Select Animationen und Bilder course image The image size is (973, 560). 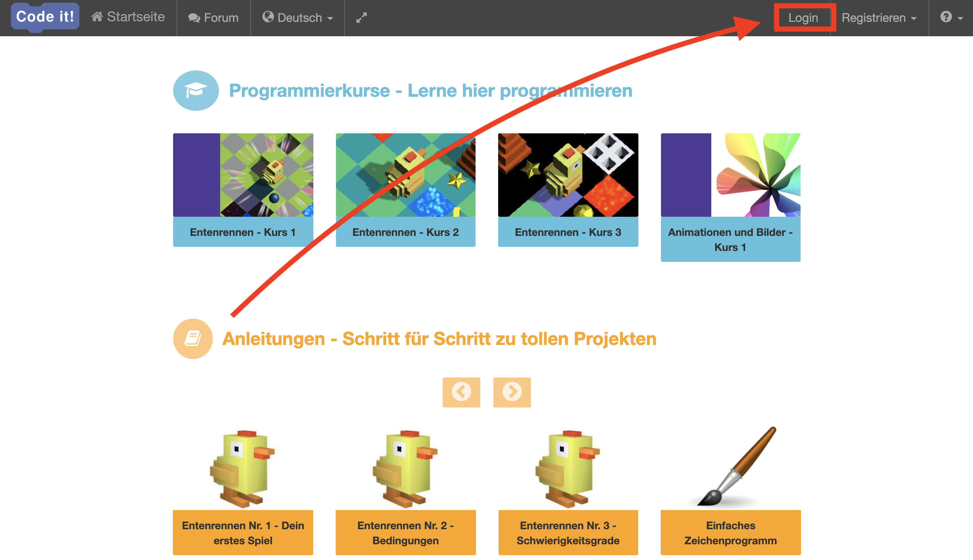pos(730,175)
